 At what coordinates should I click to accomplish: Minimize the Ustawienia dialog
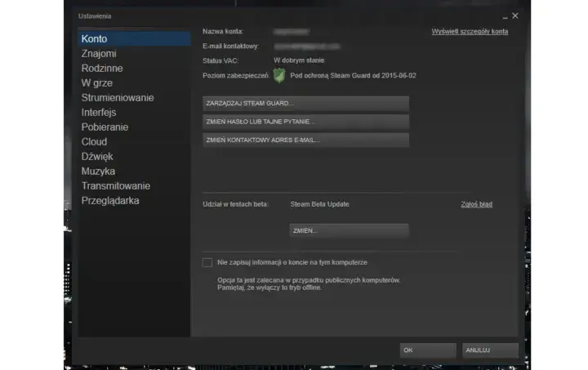(x=506, y=16)
